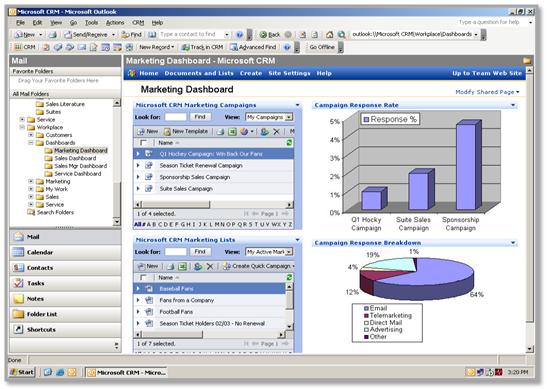Screen dimensions: 547x389
Task: Open the Contacts navigation pane
Action: (x=66, y=268)
